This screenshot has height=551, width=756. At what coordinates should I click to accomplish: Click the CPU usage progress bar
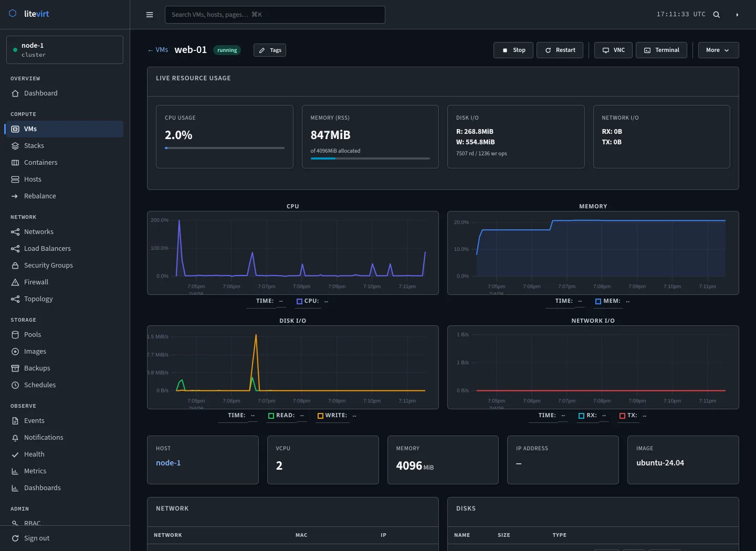pyautogui.click(x=225, y=148)
